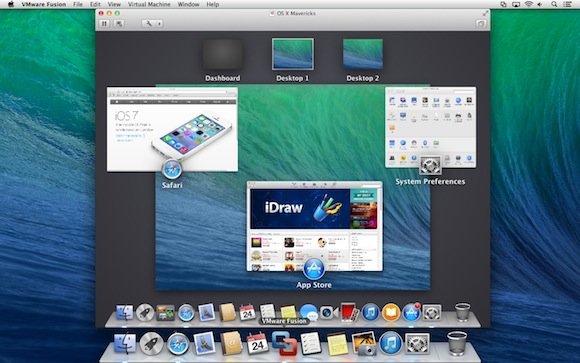Open Photo Booth in the virtual machine's Dock
The image size is (580, 363).
(349, 312)
